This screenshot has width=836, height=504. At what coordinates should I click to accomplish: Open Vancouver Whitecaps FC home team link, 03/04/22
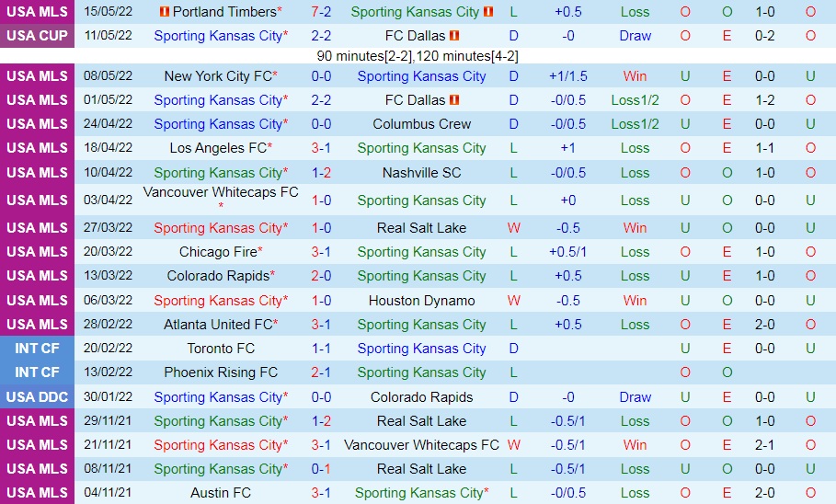point(221,192)
